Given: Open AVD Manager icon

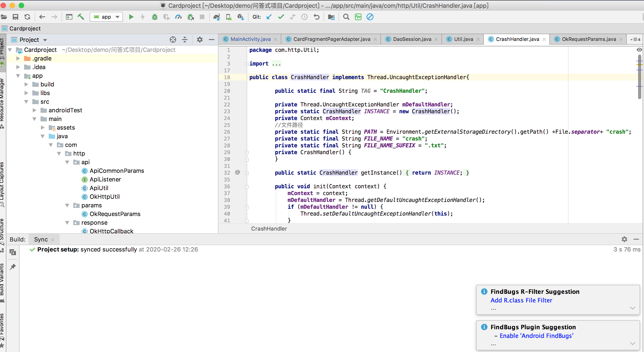Looking at the screenshot, I should tap(228, 17).
